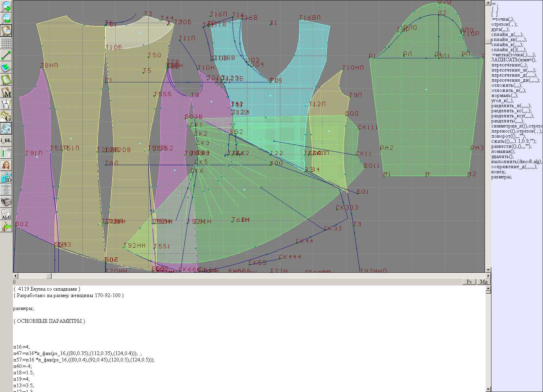Click the pattern piece with M icon
543x392 pixels.
(x=6, y=92)
